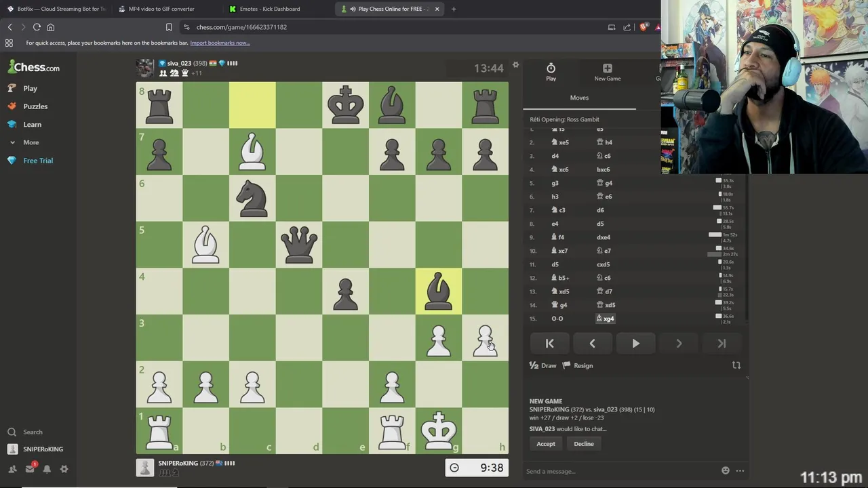Screen dimensions: 868x488
Task: Click siva_023 opponent avatar thumbnail
Action: [145, 68]
